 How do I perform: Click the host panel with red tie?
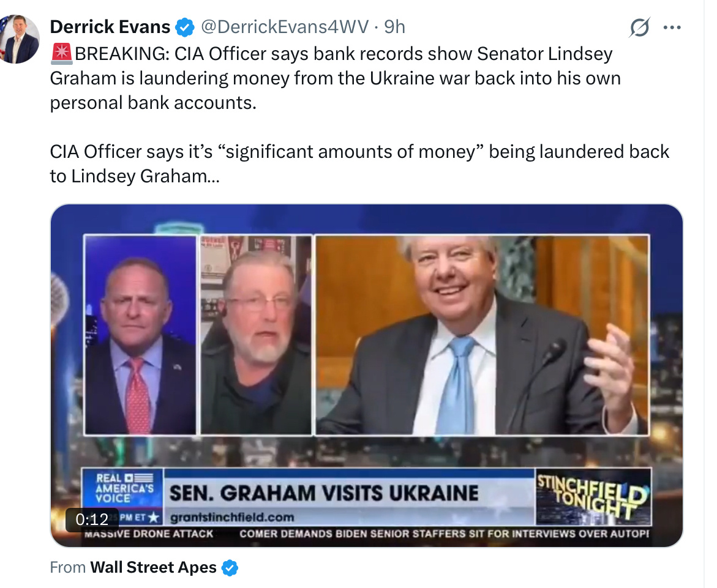pos(140,335)
